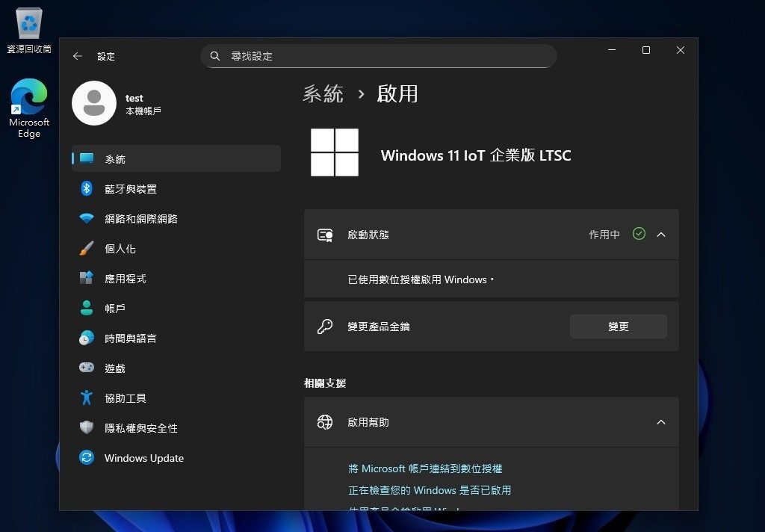Viewport: 765px width, 532px height.
Task: Click the 變更 button for product key
Action: coord(618,326)
